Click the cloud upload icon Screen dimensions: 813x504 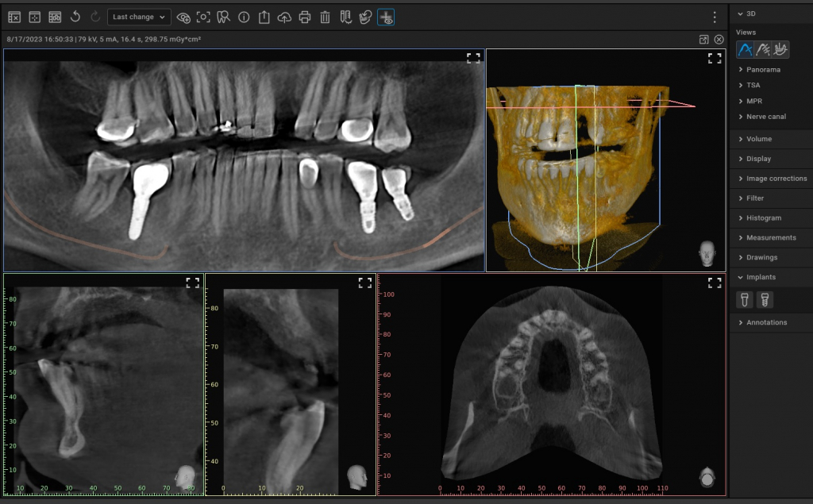pos(284,17)
